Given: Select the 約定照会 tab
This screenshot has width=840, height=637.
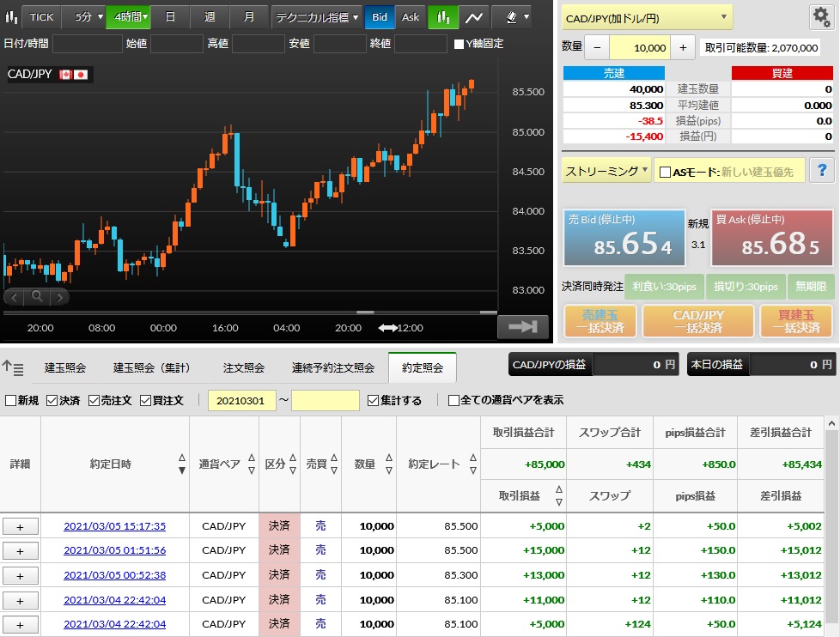Looking at the screenshot, I should 423,367.
